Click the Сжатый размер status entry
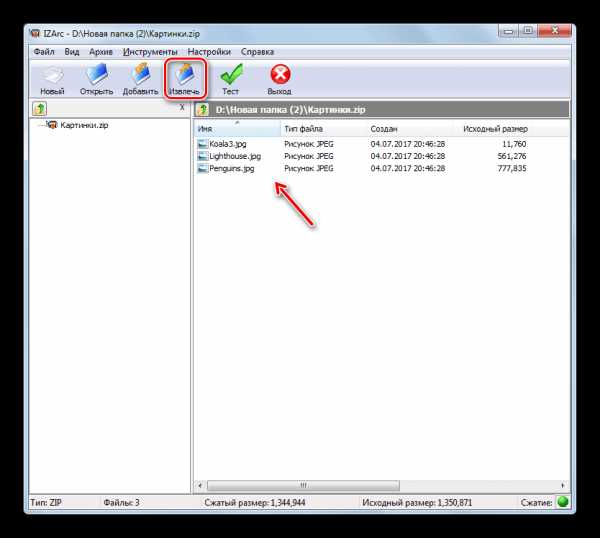The image size is (600, 538). coord(254,502)
